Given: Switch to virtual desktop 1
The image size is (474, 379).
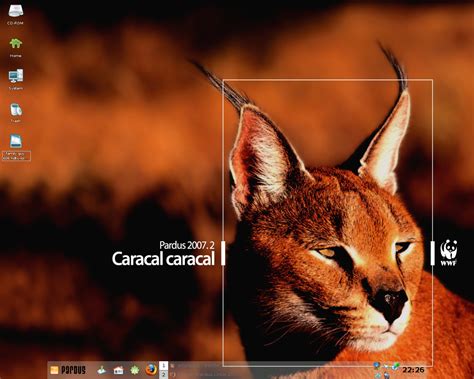Looking at the screenshot, I should 163,366.
